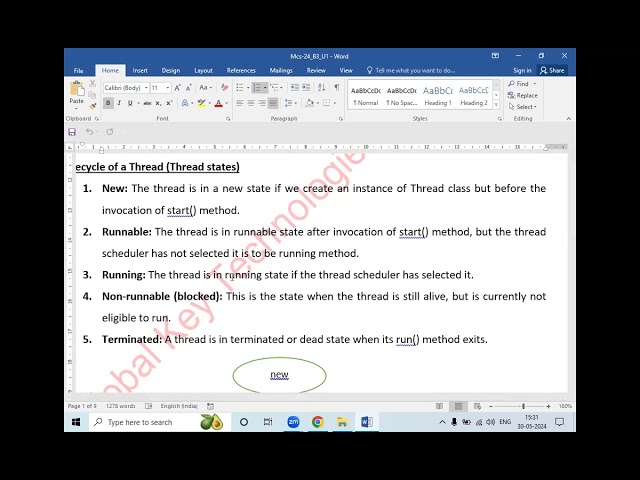Click the zoom slider handle
640x480 pixels.
point(523,406)
